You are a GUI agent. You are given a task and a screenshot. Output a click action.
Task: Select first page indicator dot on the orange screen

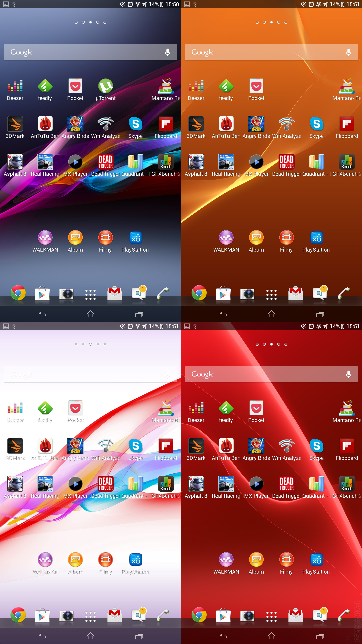(x=257, y=22)
